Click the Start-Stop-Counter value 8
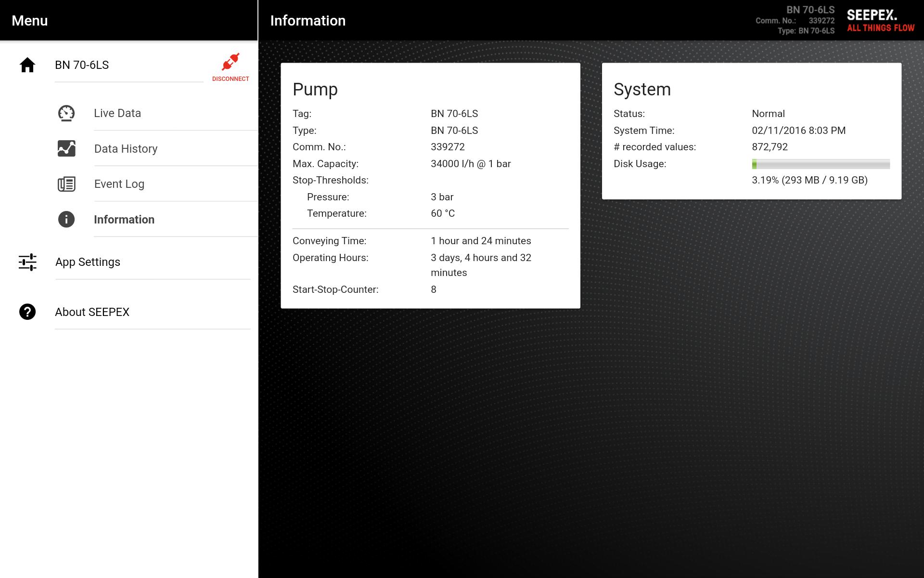This screenshot has width=924, height=578. [434, 289]
